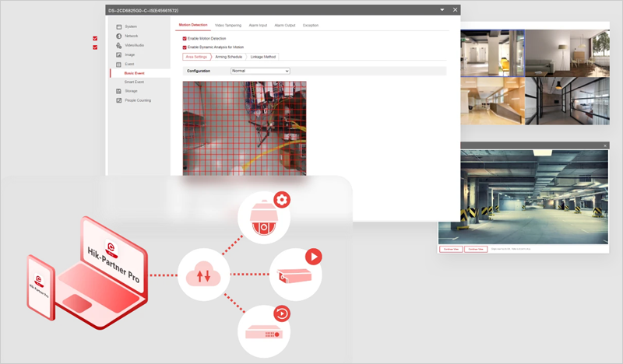Open the Configuration dropdown set to Normal
Screen dimensions: 623x364
point(260,71)
